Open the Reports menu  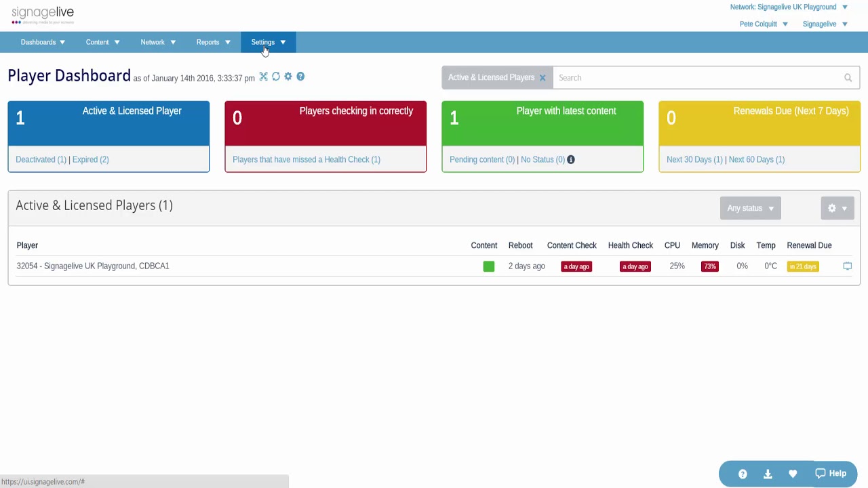214,42
